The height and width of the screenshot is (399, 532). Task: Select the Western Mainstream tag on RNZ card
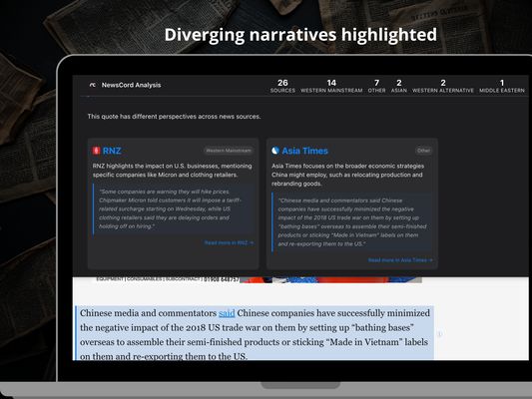[229, 151]
